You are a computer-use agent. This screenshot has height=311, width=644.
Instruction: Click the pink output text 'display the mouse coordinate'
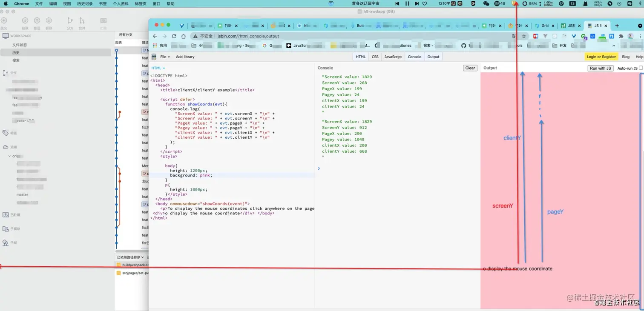520,268
